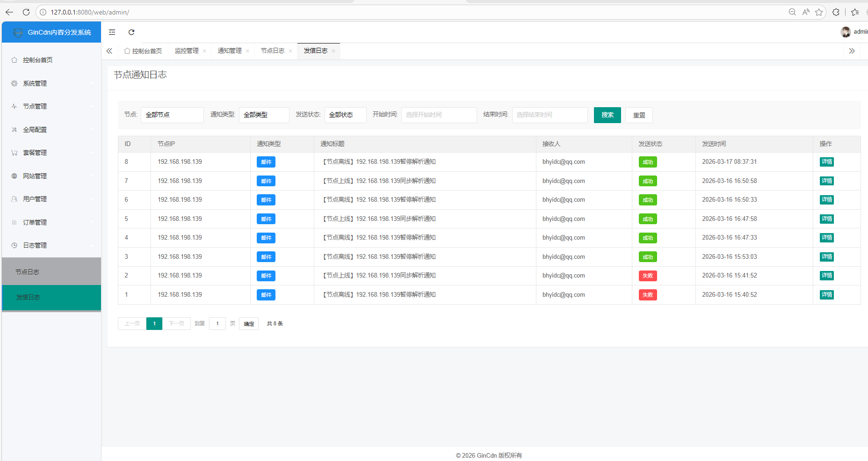Open the 发送状态 dropdown showing 全部状态
The image size is (868, 461).
click(x=345, y=115)
